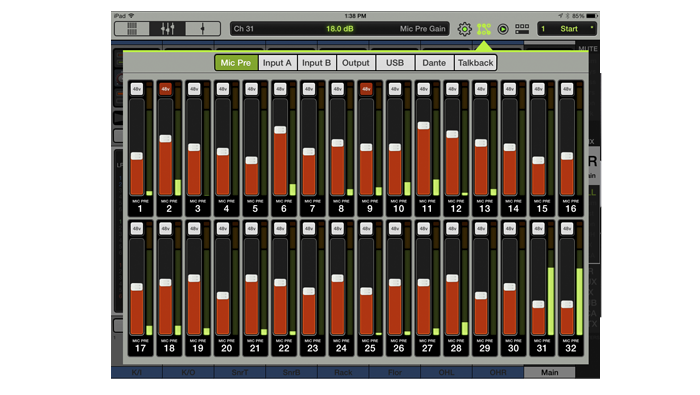Toggle 48v on Mic Pre 6
Viewport: 700px width, 395px height.
click(280, 89)
